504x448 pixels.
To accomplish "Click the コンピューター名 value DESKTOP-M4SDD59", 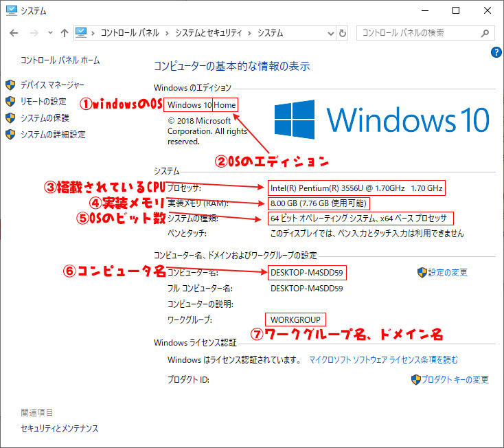I will pos(307,272).
